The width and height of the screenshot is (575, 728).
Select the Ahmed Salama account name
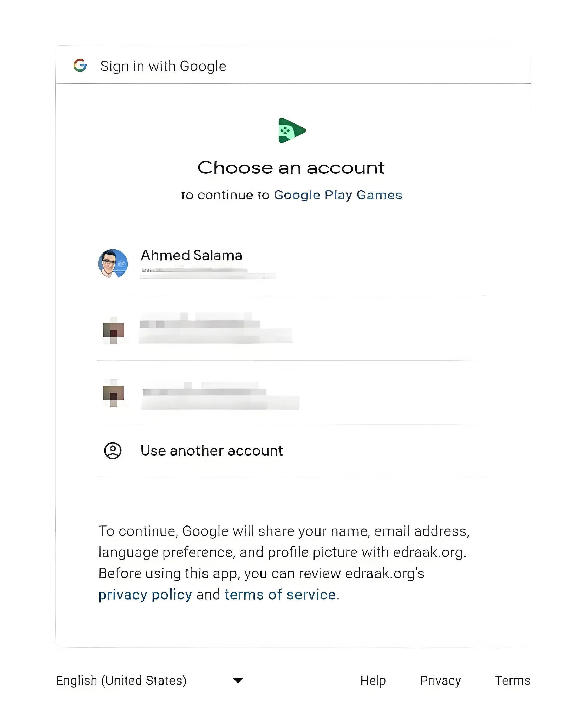191,255
